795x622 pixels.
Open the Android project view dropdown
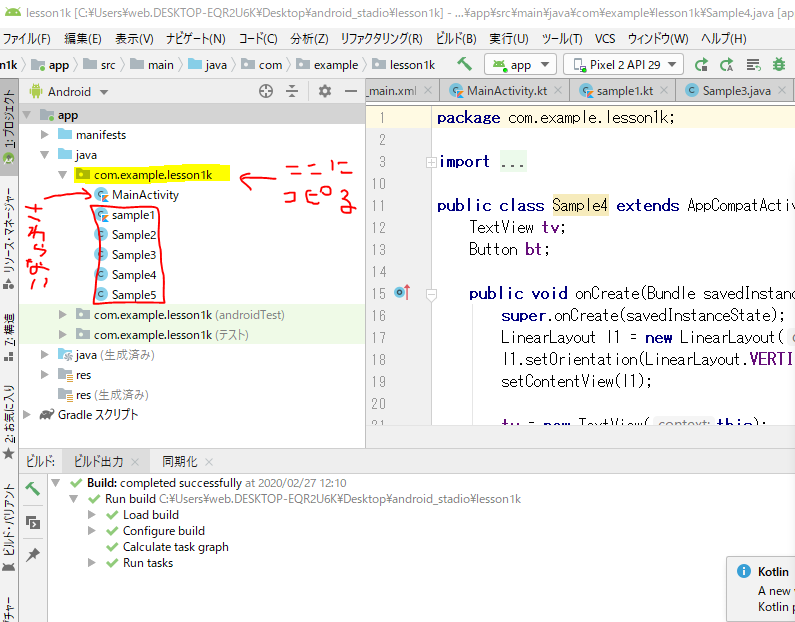pyautogui.click(x=69, y=92)
